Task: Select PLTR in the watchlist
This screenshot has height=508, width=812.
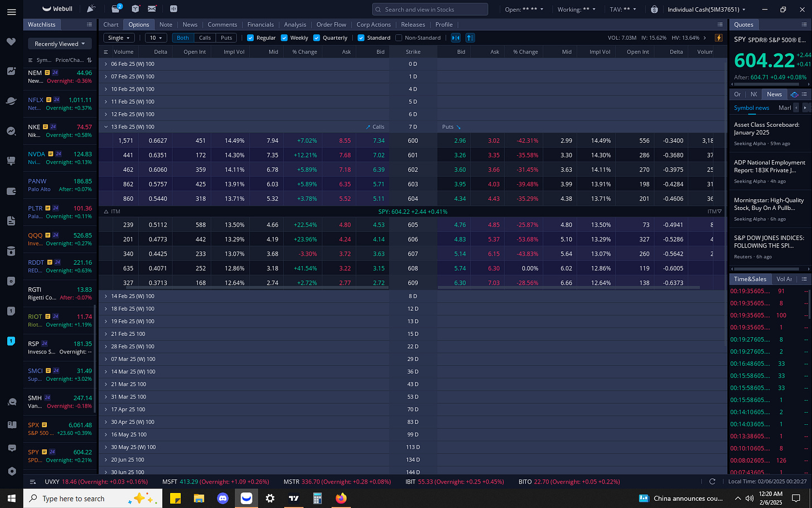Action: coord(60,212)
